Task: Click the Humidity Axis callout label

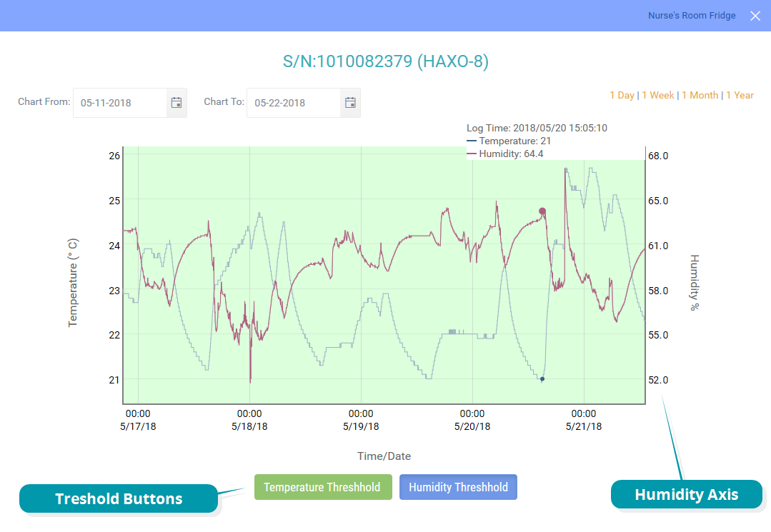Action: pyautogui.click(x=686, y=494)
